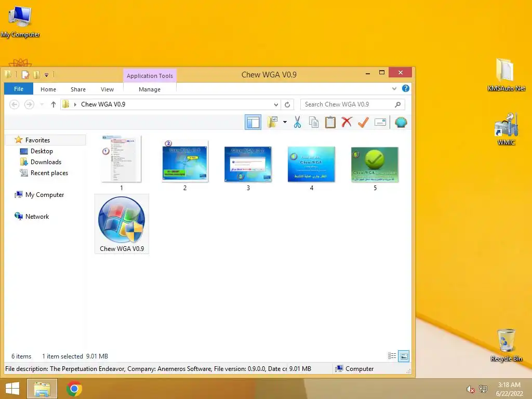Viewport: 532px width, 399px height.
Task: Click the Copy toolbar icon
Action: click(x=313, y=122)
